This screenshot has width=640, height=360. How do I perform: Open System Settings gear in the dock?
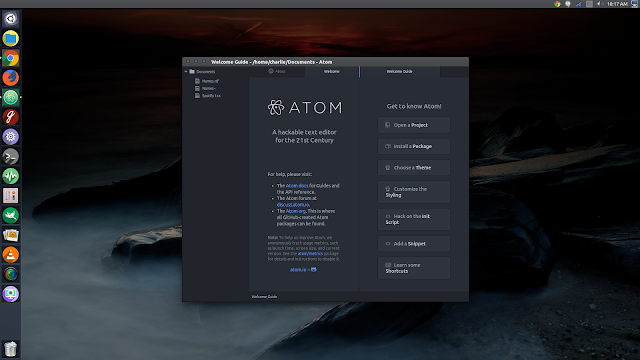click(x=11, y=137)
